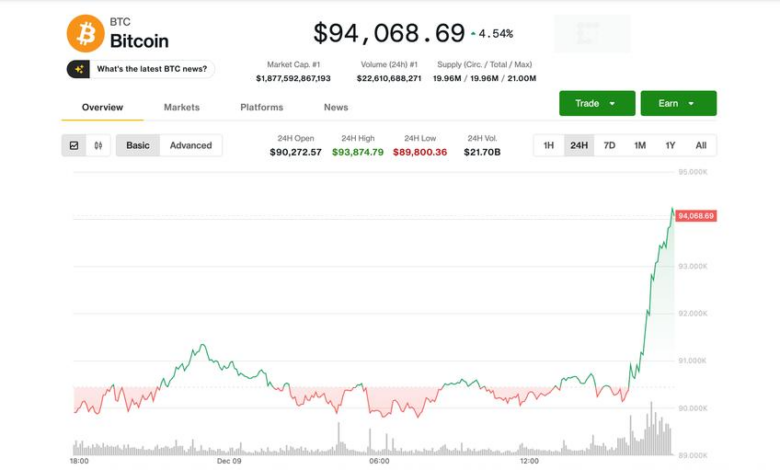Click "What's the latest BTC news?" button
This screenshot has height=470, width=780.
140,69
